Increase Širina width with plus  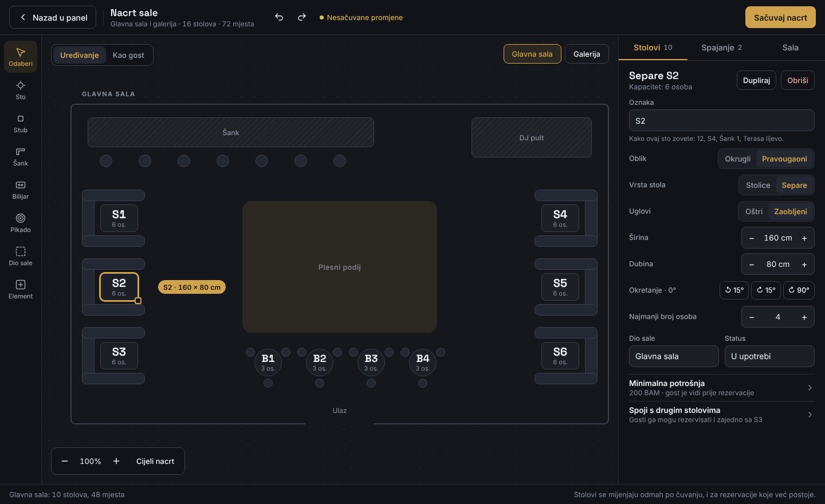[x=804, y=238]
